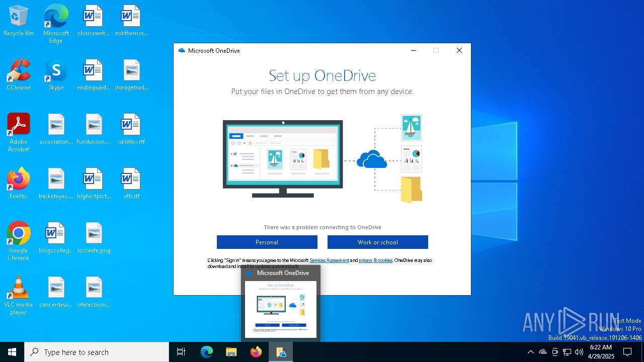Click the Personal account button

(267, 242)
